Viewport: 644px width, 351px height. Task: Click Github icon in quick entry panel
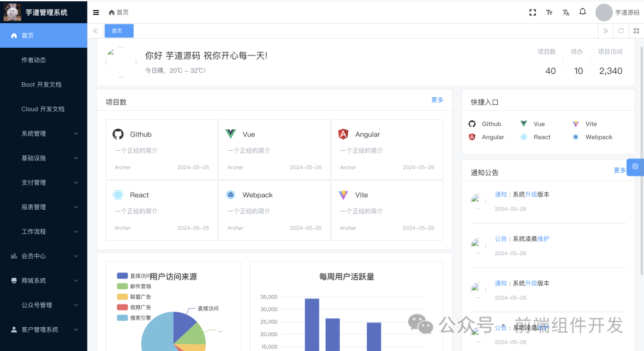coord(472,124)
